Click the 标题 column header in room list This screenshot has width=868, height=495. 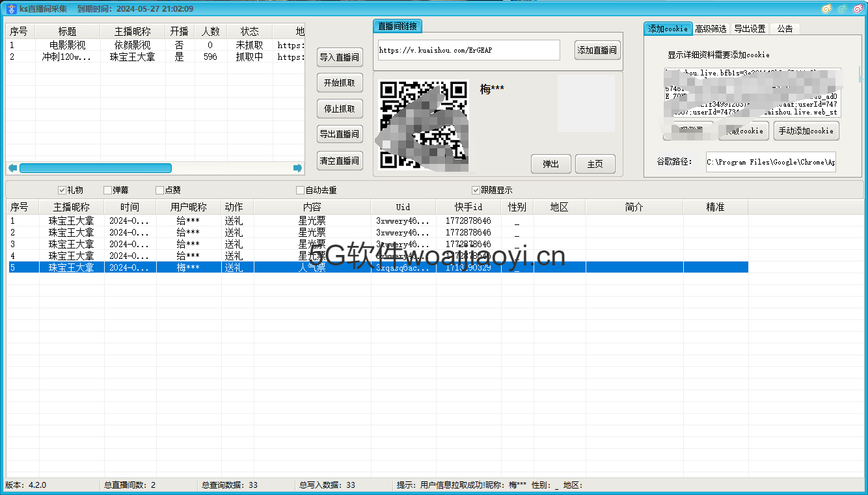point(68,31)
